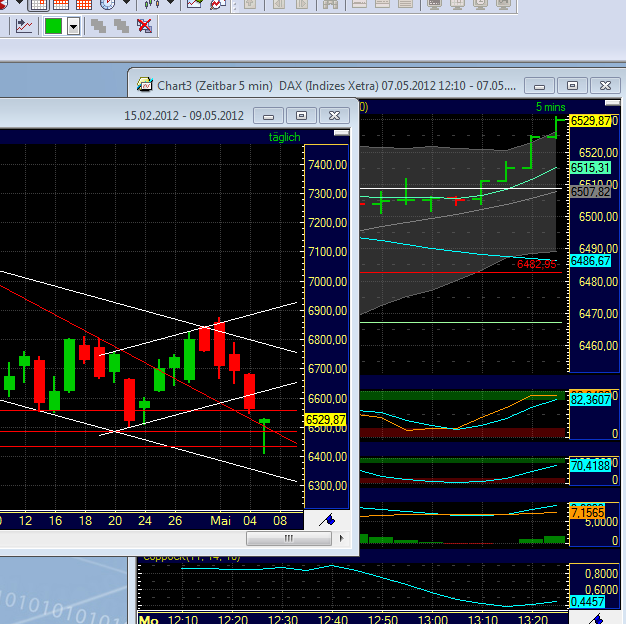Click the clock timeframe icon in top toolbar
This screenshot has width=626, height=624.
tap(107, 4)
